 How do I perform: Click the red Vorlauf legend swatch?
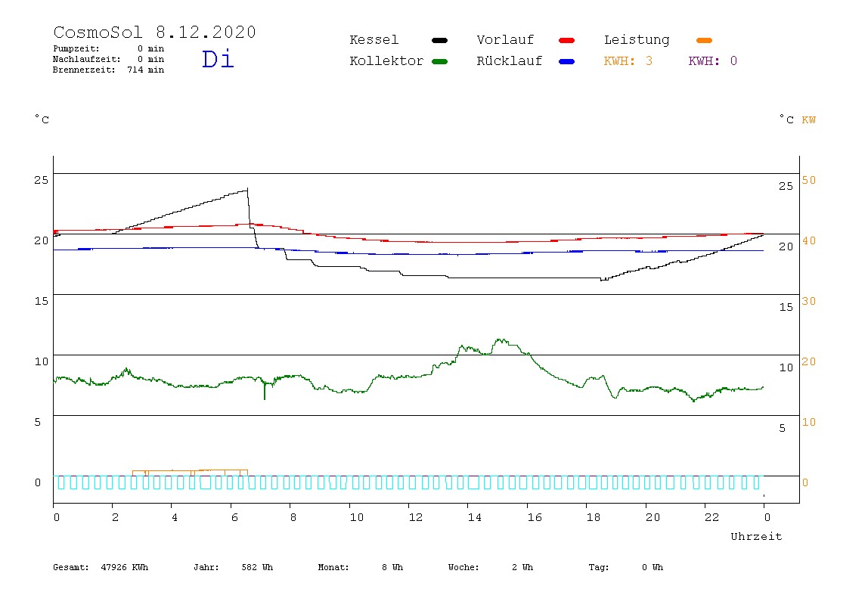[567, 40]
